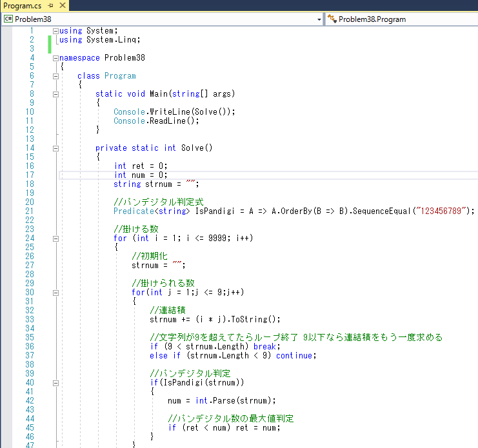
Task: Click the 'continue' keyword on line 37
Action: click(x=294, y=355)
